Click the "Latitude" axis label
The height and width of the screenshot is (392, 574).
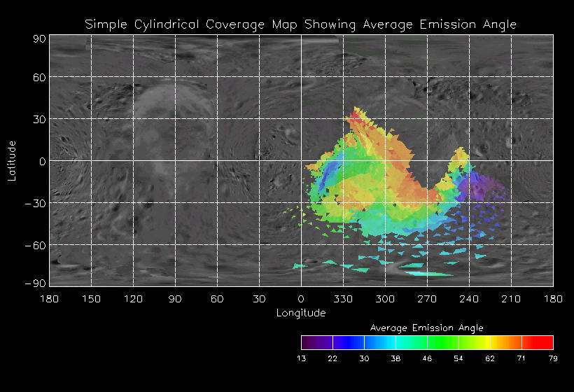click(12, 160)
